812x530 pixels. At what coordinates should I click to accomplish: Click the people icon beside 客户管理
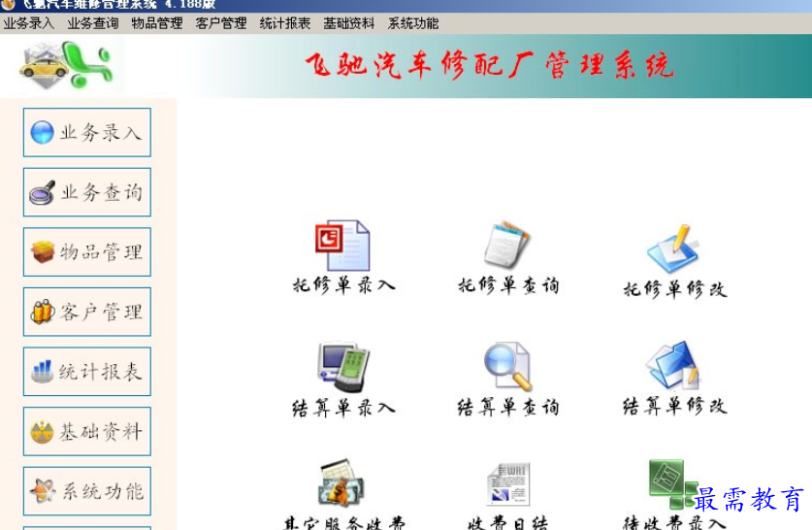coord(43,312)
